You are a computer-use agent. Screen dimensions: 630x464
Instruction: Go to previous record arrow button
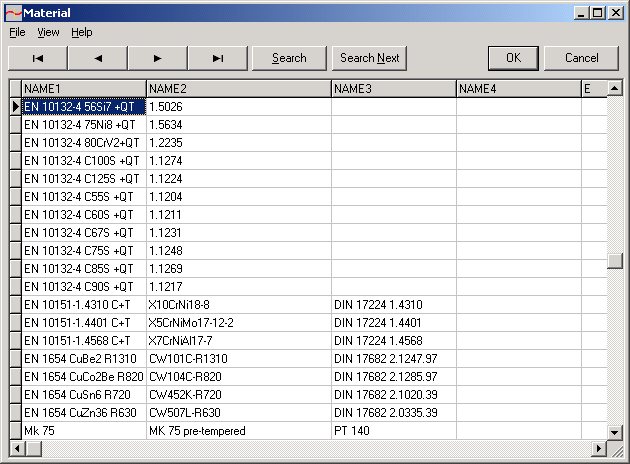coord(98,58)
